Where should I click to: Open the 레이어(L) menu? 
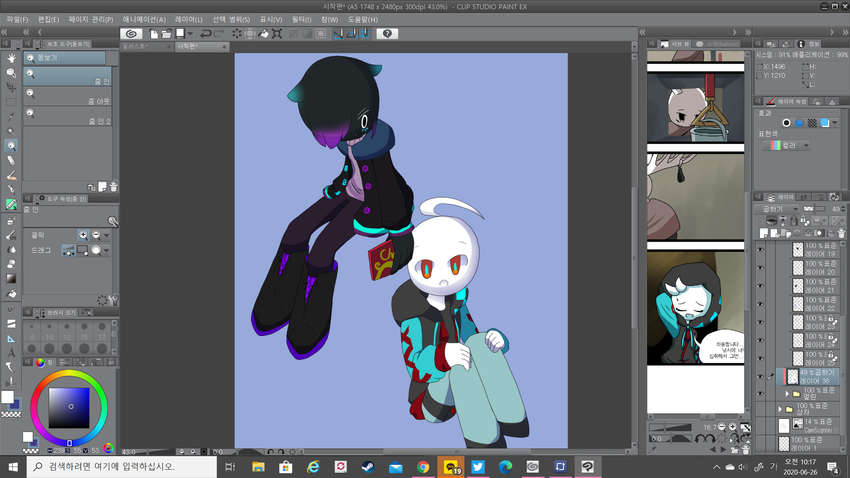coord(189,20)
